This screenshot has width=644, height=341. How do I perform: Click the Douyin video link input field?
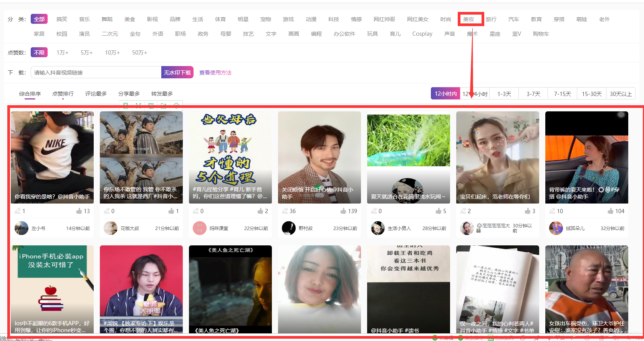click(96, 72)
